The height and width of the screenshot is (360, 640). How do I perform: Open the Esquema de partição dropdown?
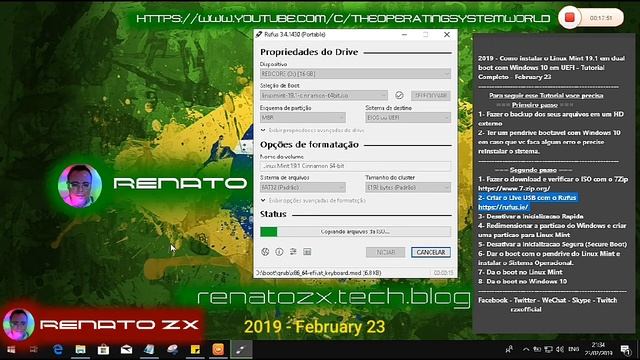coord(302,118)
